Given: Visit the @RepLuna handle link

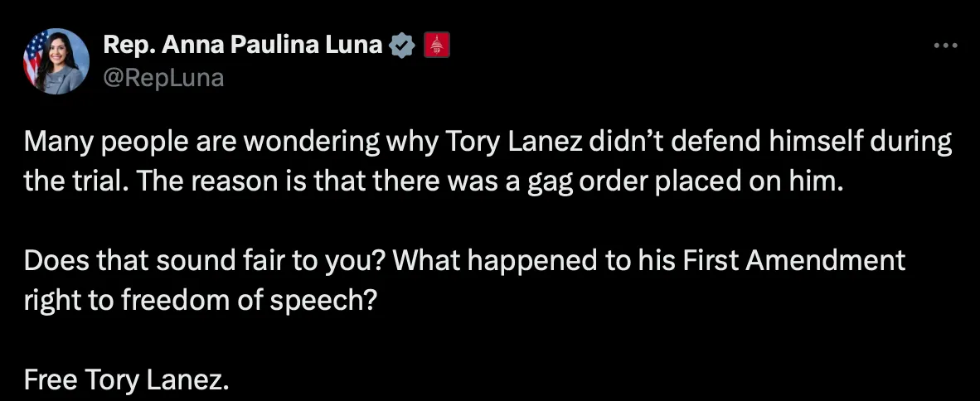Looking at the screenshot, I should pos(163,78).
